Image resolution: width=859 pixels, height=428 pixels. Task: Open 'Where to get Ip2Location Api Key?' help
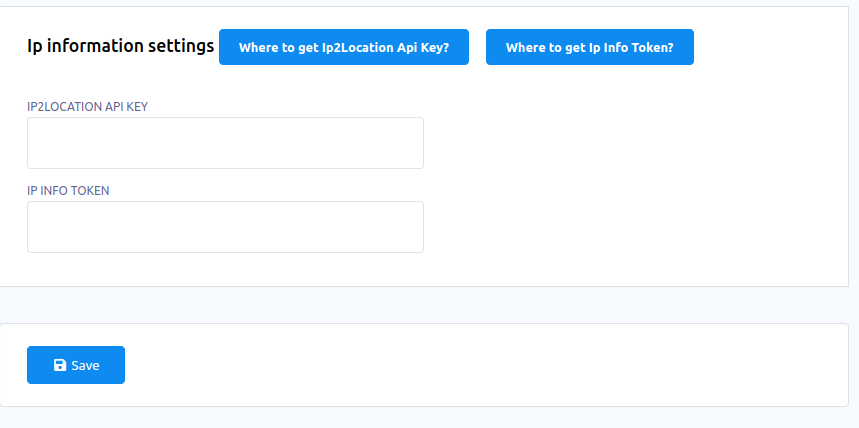tap(343, 47)
